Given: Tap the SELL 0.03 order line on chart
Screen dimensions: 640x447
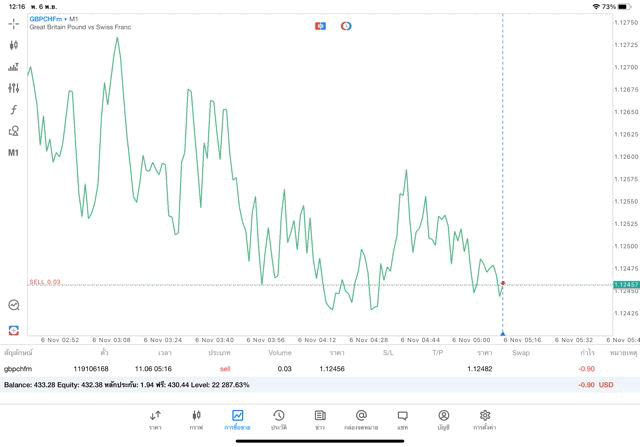Looking at the screenshot, I should [x=45, y=282].
